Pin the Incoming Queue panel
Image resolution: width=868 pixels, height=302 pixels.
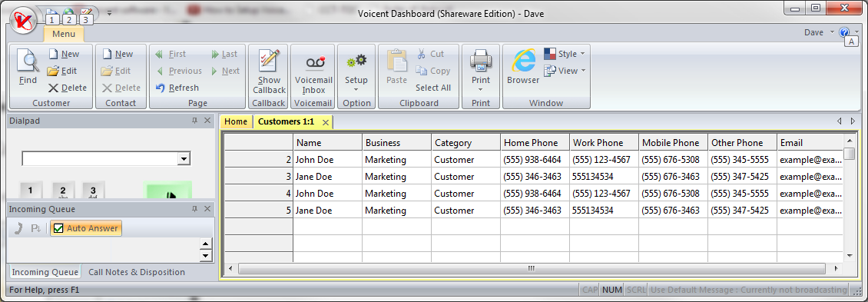coord(195,209)
